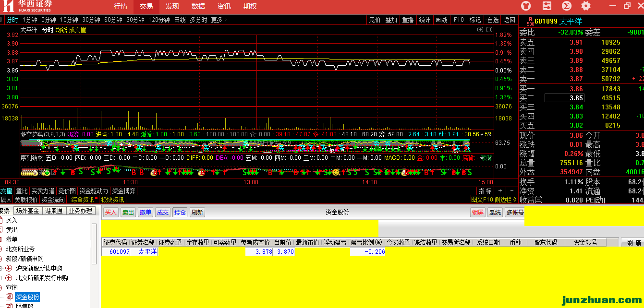The width and height of the screenshot is (644, 308).
Task: Click -自选 to remove from watchlist
Action: (x=492, y=20)
